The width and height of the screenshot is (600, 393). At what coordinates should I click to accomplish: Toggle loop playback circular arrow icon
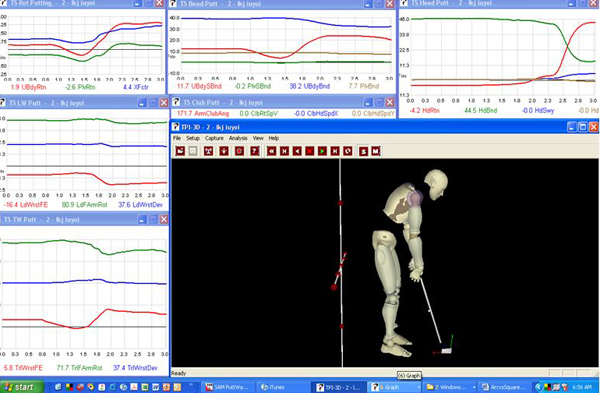pyautogui.click(x=347, y=151)
